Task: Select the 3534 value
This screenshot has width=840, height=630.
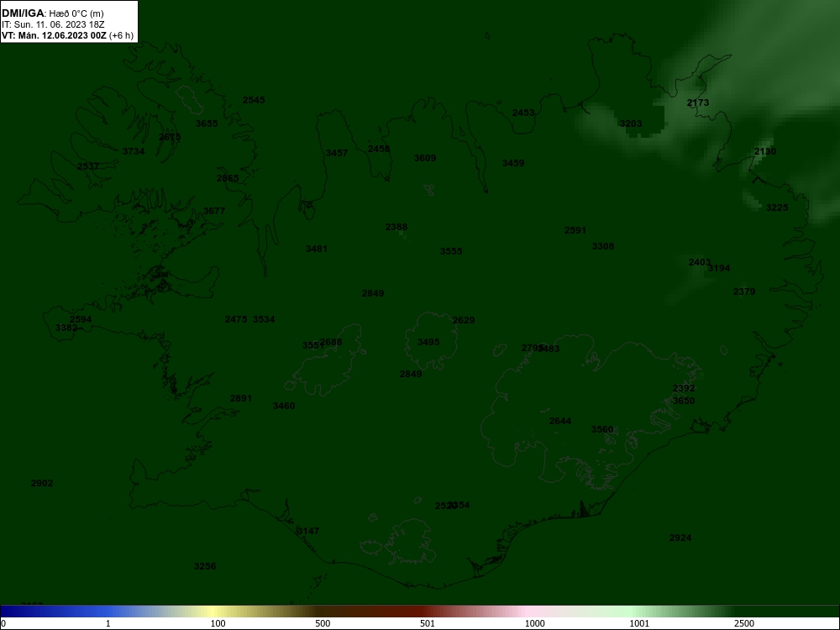Action: [264, 319]
